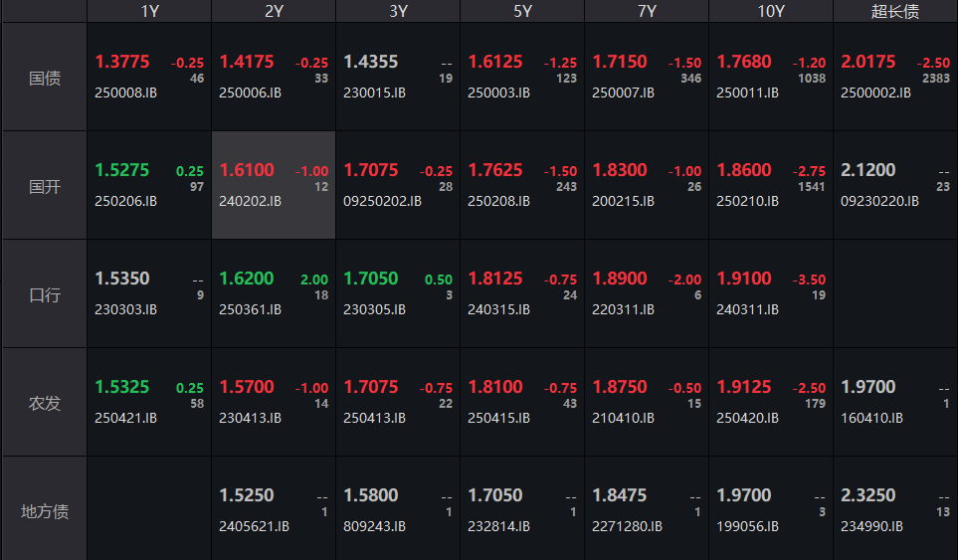Select the 地方债 row label
Image resolution: width=958 pixels, height=560 pixels.
[44, 512]
